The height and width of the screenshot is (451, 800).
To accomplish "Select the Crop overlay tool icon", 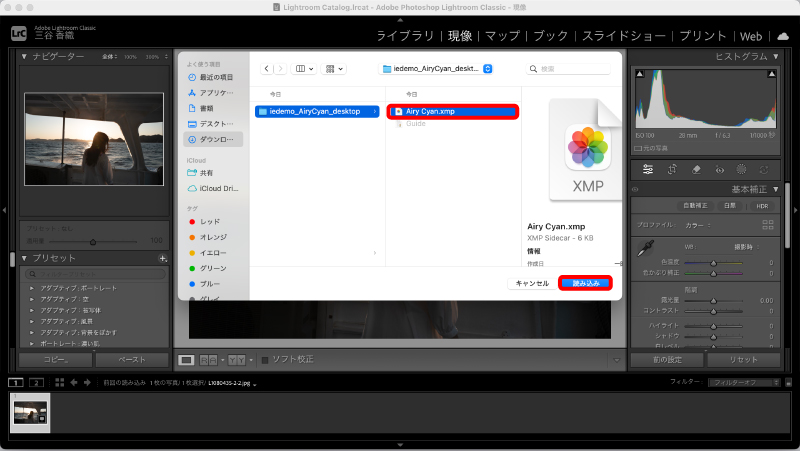I will click(x=673, y=169).
